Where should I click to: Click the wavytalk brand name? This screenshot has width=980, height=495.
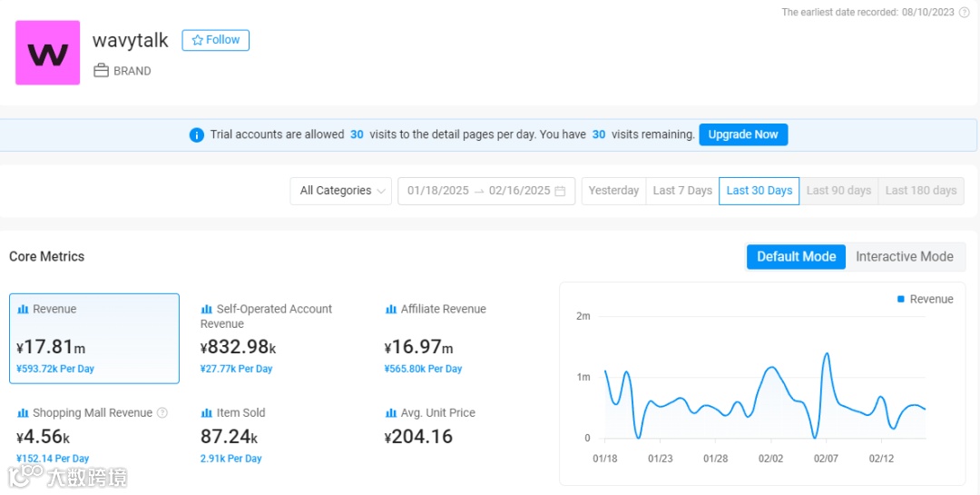point(131,41)
